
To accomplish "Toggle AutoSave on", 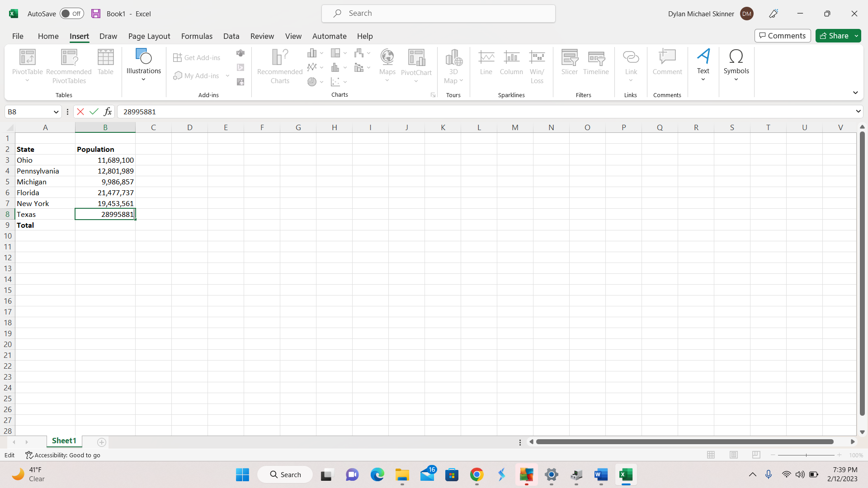I will [71, 14].
